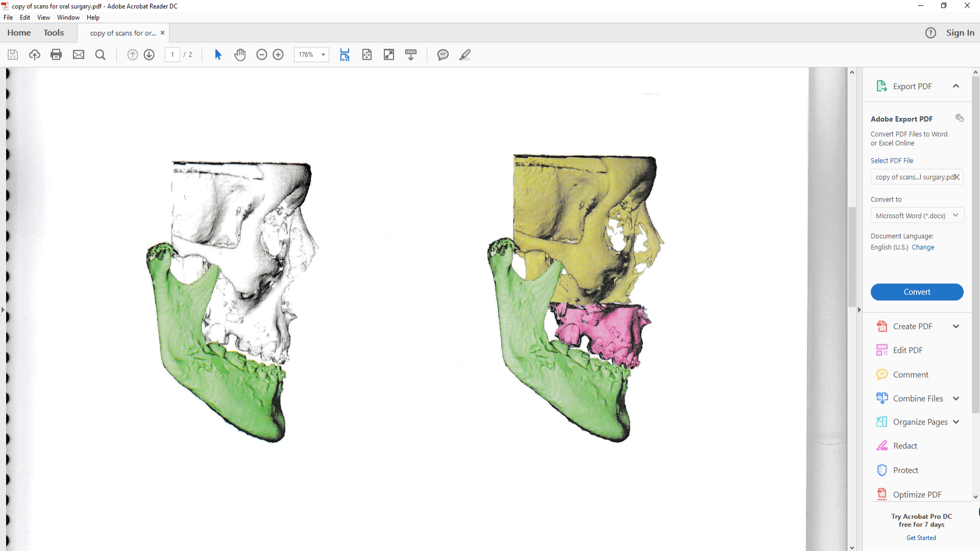Click the current page number field
Image resolution: width=980 pixels, height=551 pixels.
[x=173, y=55]
